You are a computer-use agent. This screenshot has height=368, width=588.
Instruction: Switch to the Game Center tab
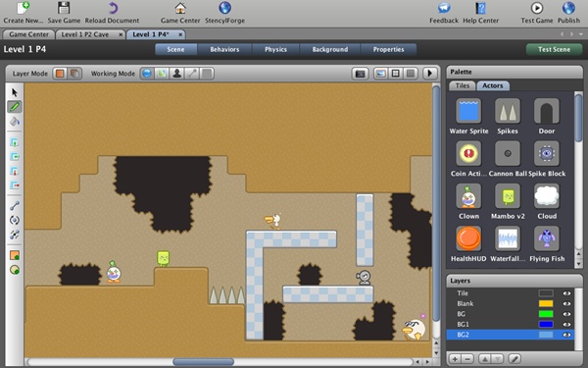[28, 34]
